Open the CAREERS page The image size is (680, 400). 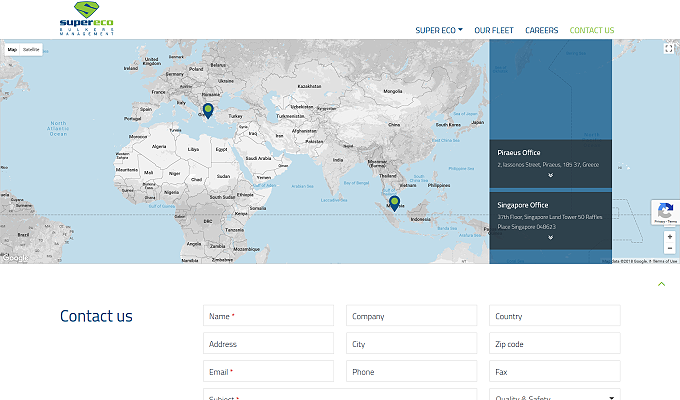point(542,30)
